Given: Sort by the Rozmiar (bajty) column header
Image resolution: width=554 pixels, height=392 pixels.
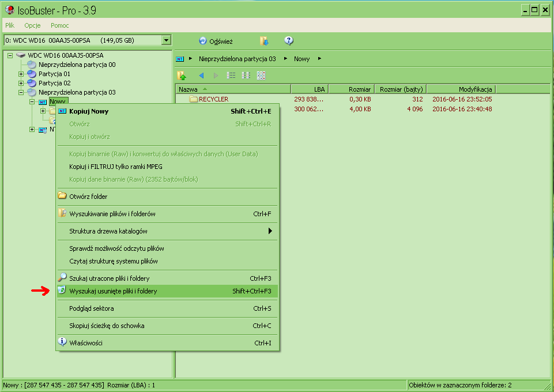Looking at the screenshot, I should pyautogui.click(x=401, y=89).
